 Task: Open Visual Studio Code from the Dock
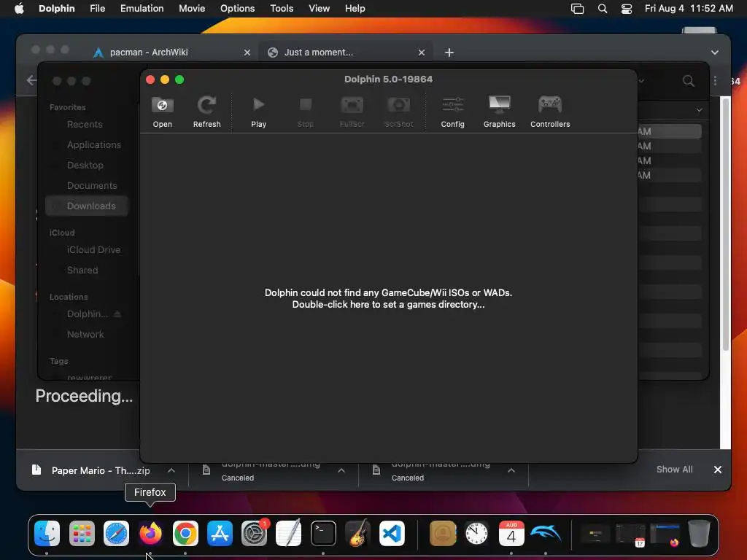(392, 533)
